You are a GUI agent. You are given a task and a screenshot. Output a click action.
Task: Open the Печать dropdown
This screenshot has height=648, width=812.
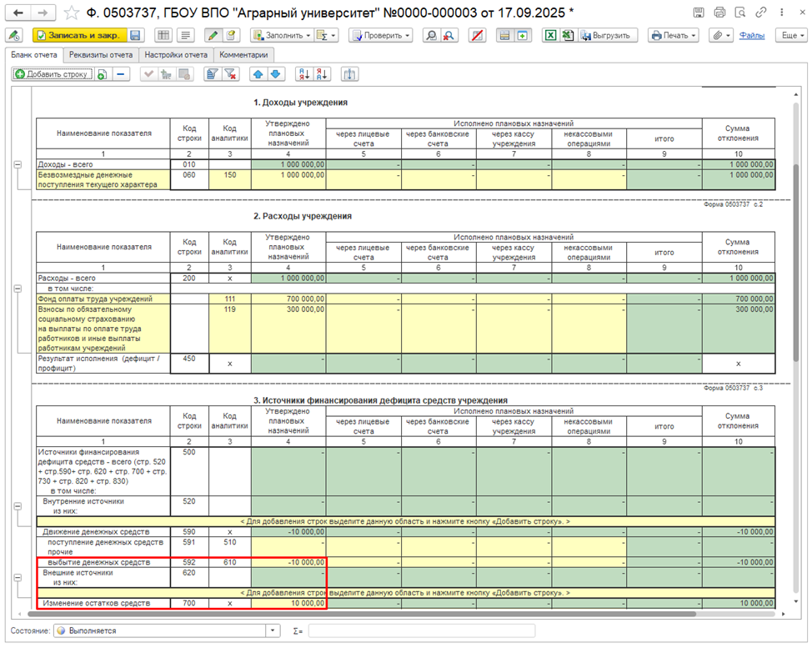(674, 35)
